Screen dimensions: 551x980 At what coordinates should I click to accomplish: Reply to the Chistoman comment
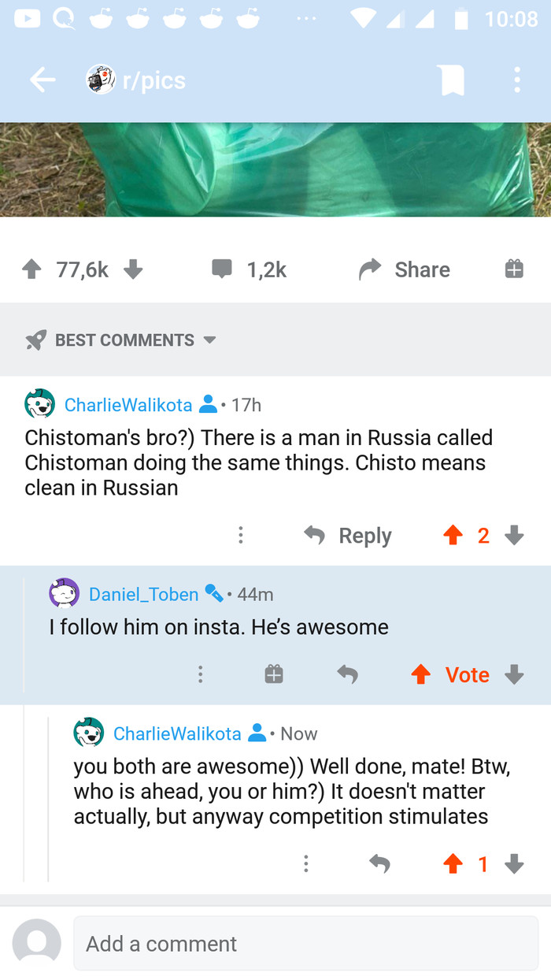(348, 536)
